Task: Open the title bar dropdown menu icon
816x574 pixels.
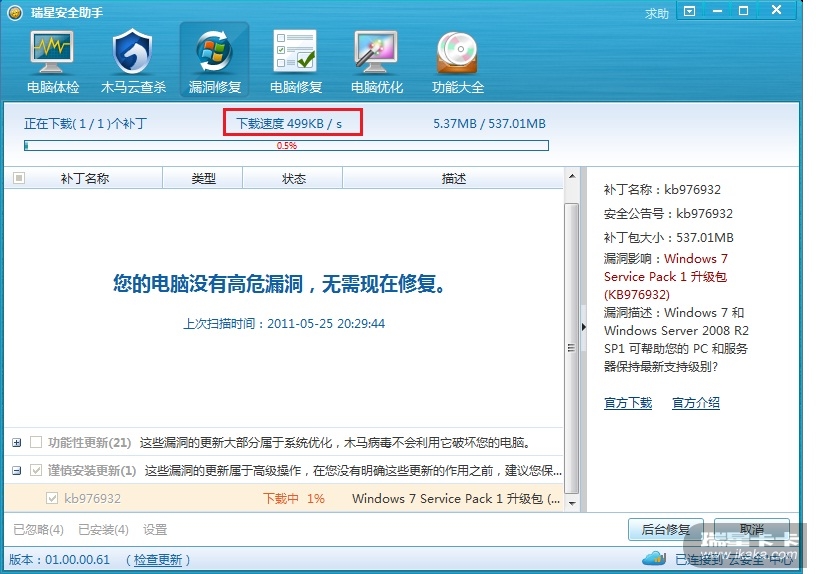Action: click(690, 11)
